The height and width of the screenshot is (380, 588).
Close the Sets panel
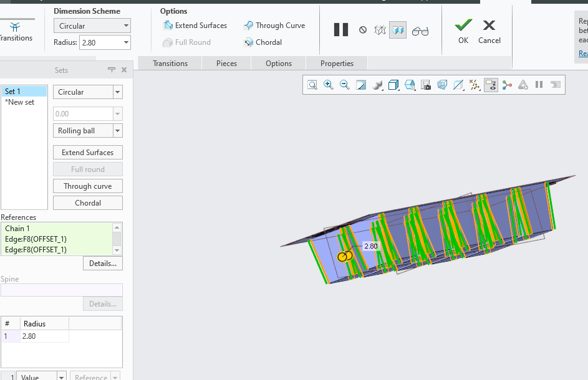click(124, 70)
